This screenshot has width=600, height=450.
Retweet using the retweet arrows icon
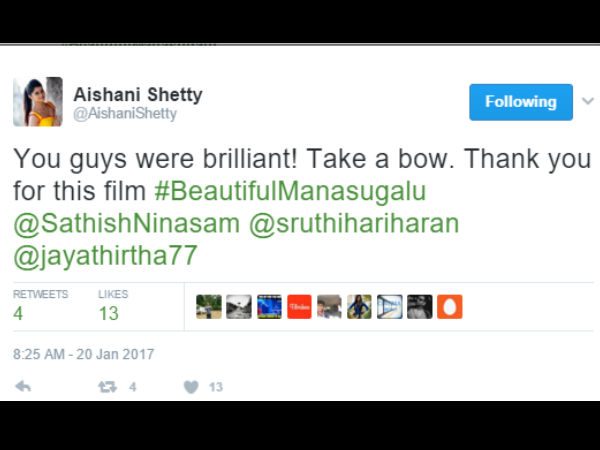[107, 387]
